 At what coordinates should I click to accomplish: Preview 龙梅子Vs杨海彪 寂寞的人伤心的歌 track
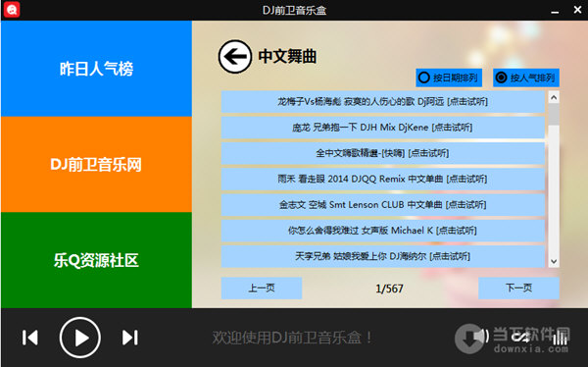tap(382, 101)
